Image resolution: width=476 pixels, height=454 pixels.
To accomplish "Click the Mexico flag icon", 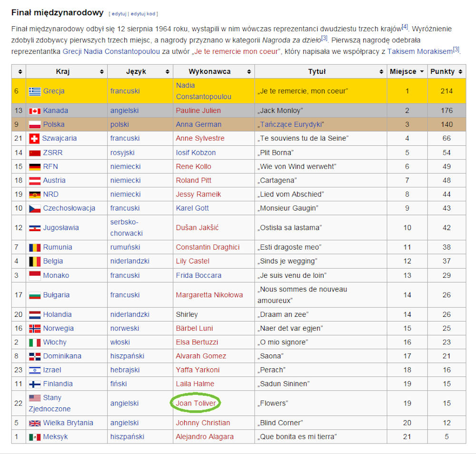I will click(35, 437).
